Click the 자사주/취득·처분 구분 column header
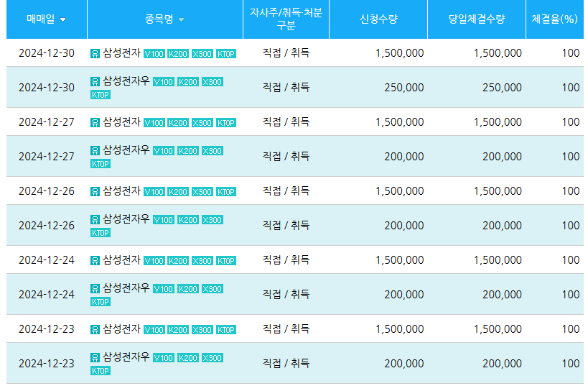This screenshot has width=588, height=386. click(286, 19)
